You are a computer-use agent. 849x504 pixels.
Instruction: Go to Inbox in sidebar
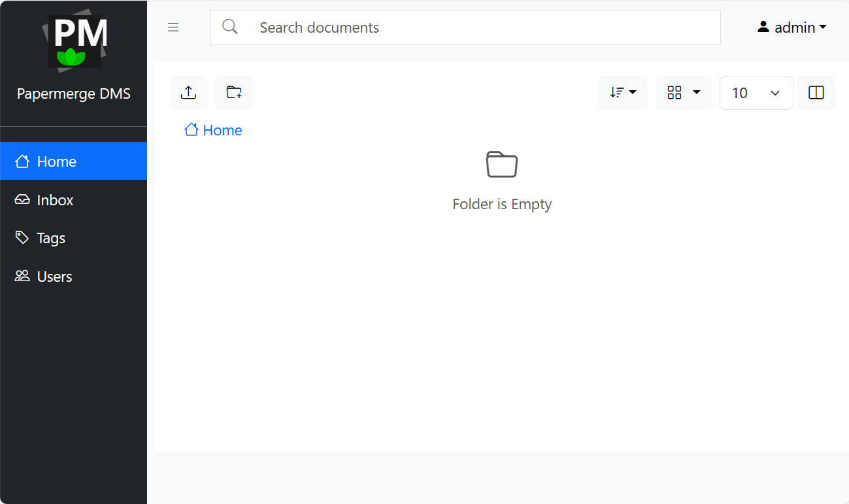[55, 200]
